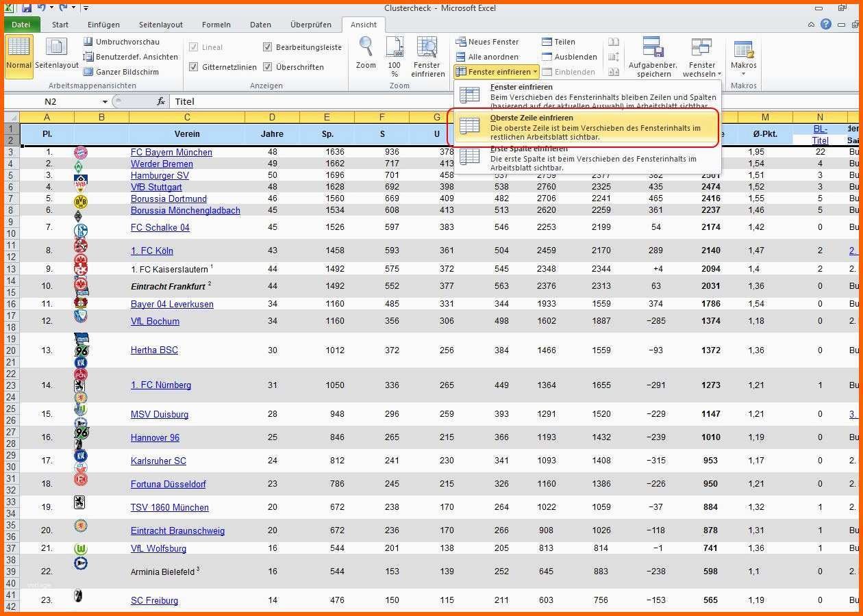
Task: Select column header M
Action: pyautogui.click(x=765, y=117)
